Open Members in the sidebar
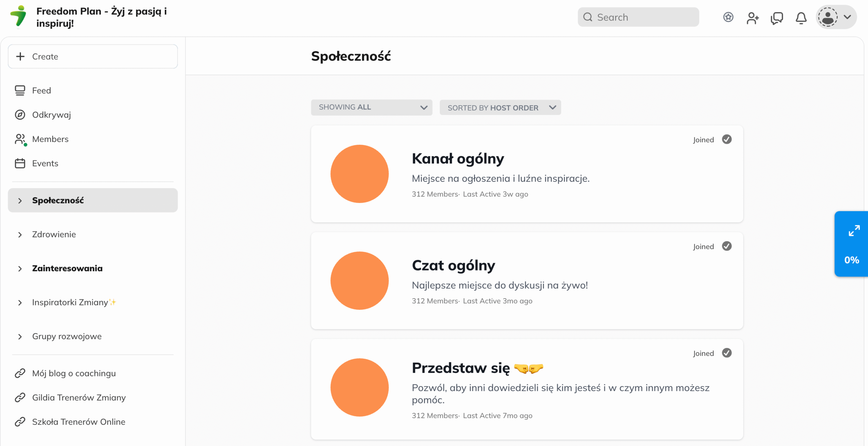This screenshot has height=446, width=868. tap(50, 139)
